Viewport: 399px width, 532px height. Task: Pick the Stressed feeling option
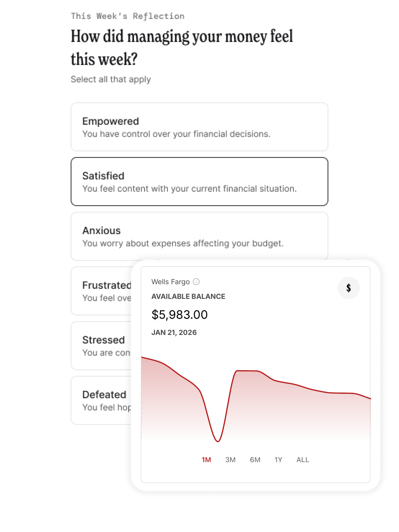tap(101, 345)
